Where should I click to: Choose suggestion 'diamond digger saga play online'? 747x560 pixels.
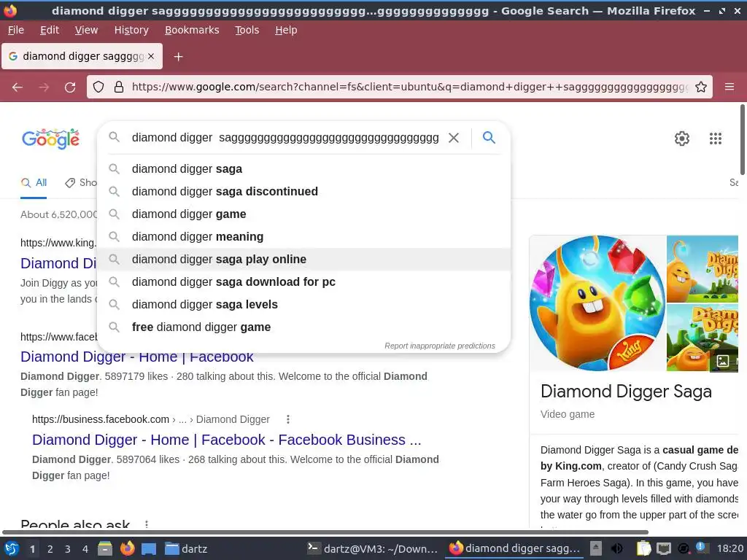[303, 259]
